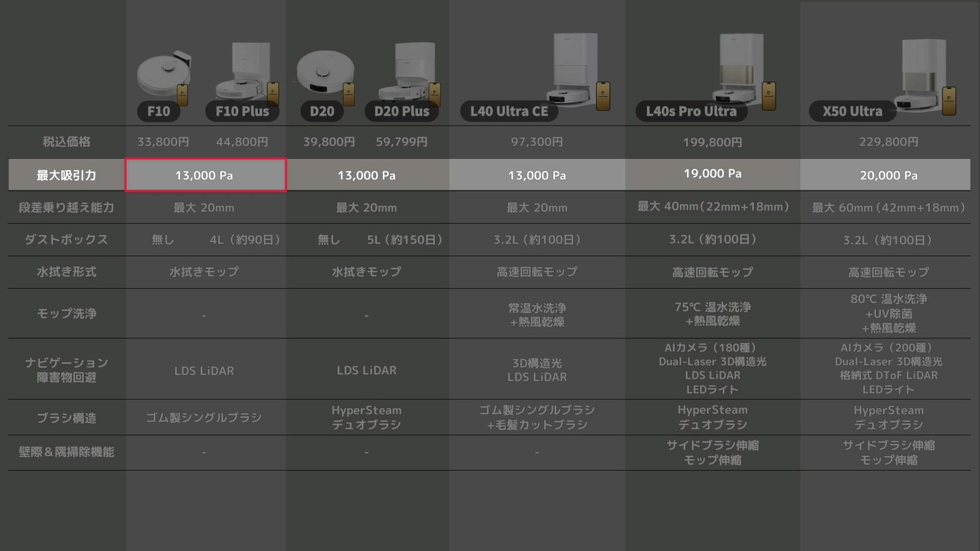
Task: Select the "D20" model name label
Action: (x=322, y=111)
